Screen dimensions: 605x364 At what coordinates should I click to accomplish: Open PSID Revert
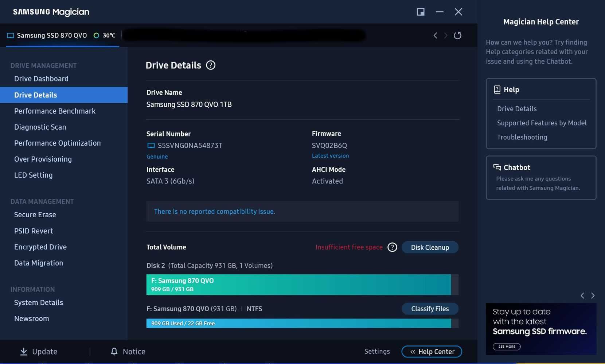pyautogui.click(x=34, y=231)
